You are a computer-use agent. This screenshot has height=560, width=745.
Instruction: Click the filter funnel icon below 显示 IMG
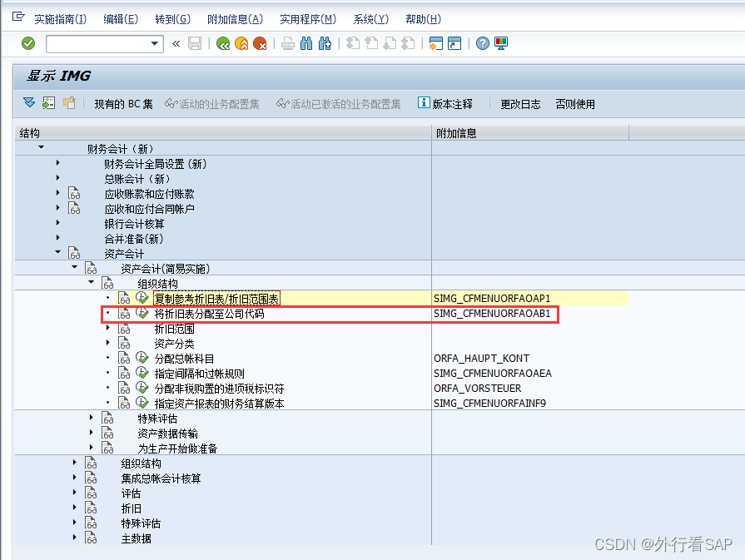(29, 103)
